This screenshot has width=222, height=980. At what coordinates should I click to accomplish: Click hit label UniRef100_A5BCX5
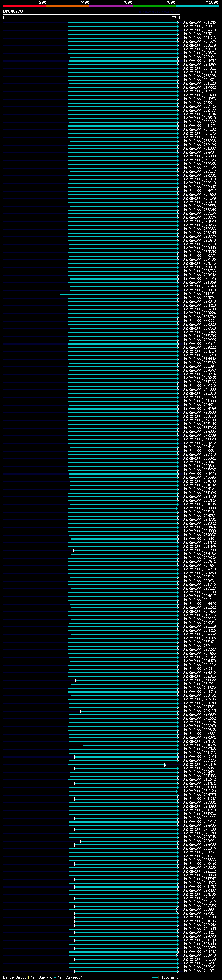pos(199,638)
